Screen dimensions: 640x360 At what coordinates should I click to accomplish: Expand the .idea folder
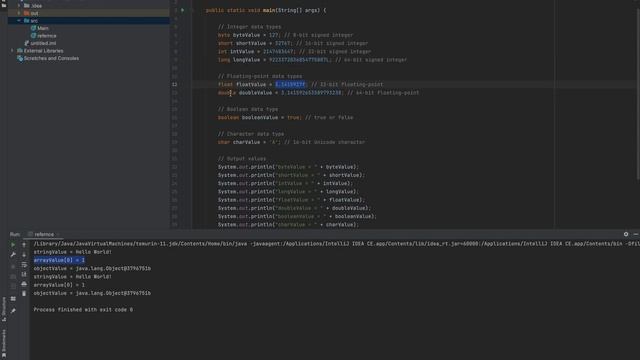click(x=19, y=6)
